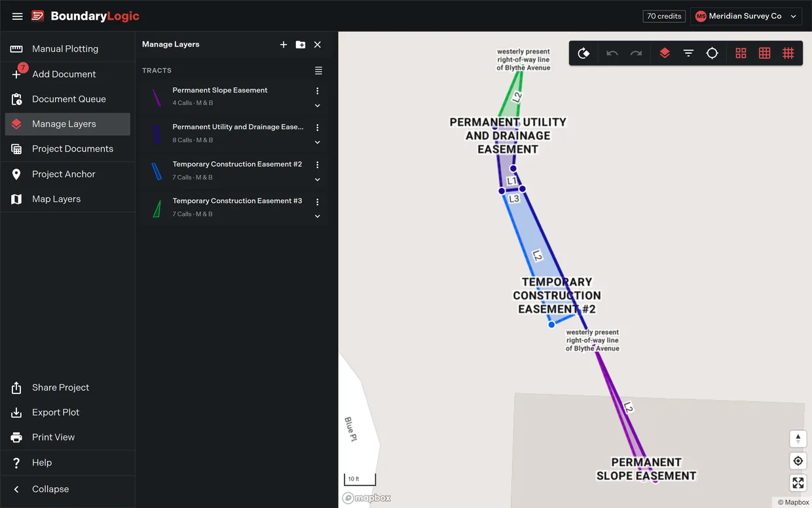Undo the last map action
Image resolution: width=812 pixels, height=508 pixels.
[612, 53]
